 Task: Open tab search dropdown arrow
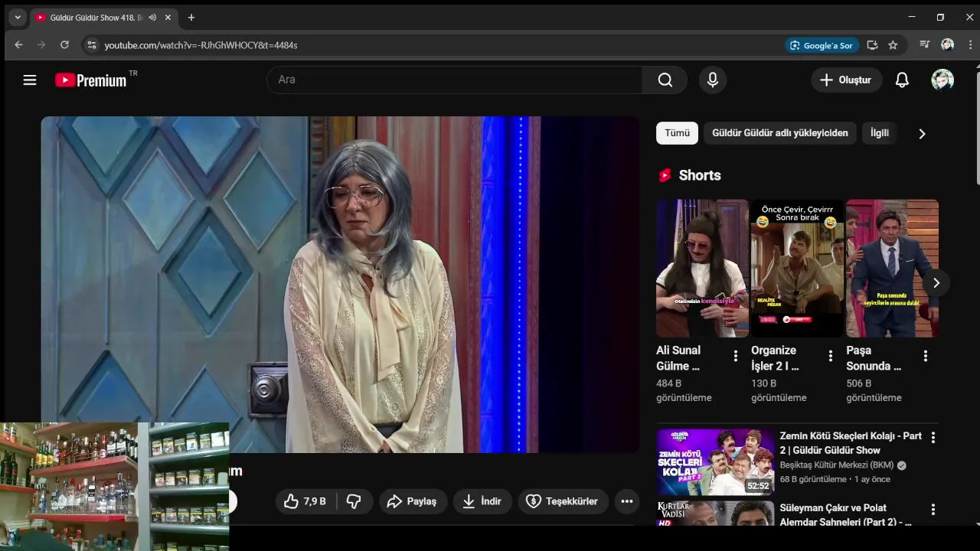tap(17, 18)
